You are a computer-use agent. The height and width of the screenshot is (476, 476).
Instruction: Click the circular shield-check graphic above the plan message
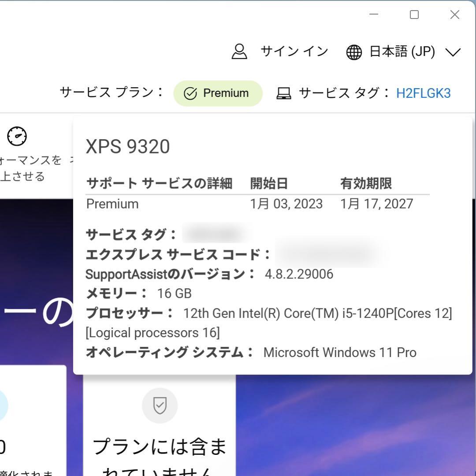[x=160, y=405]
